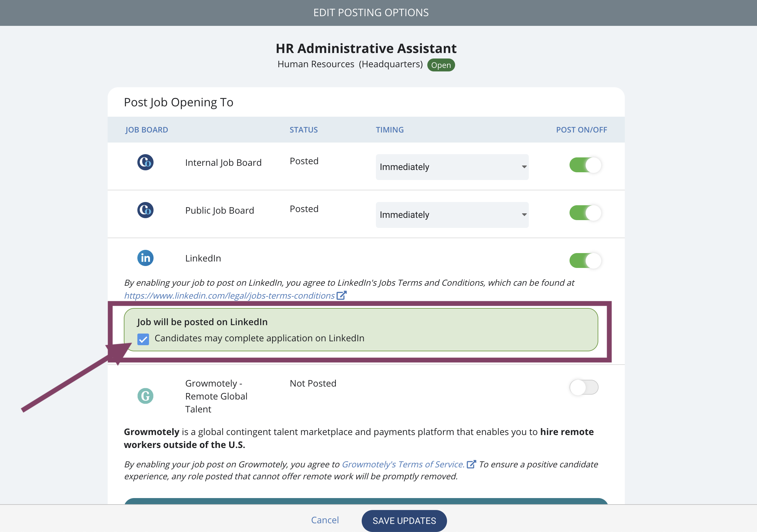Click the Post On/Off column header
Viewport: 757px width, 532px height.
581,130
